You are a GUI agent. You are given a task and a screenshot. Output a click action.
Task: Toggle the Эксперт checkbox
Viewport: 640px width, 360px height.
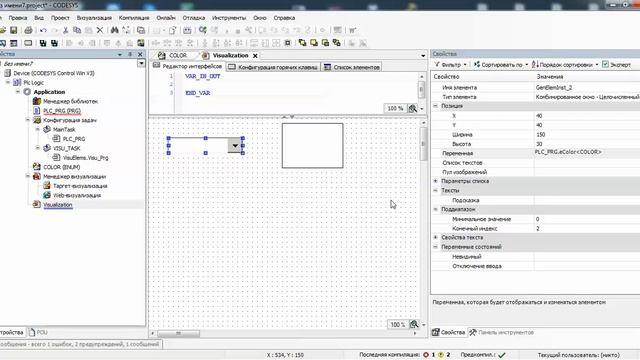click(606, 64)
